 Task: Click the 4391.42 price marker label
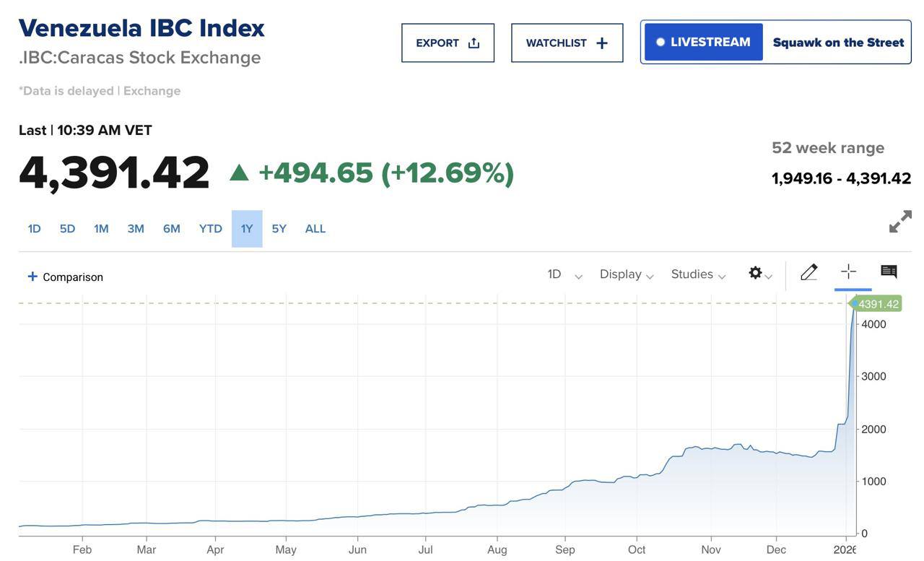[878, 304]
